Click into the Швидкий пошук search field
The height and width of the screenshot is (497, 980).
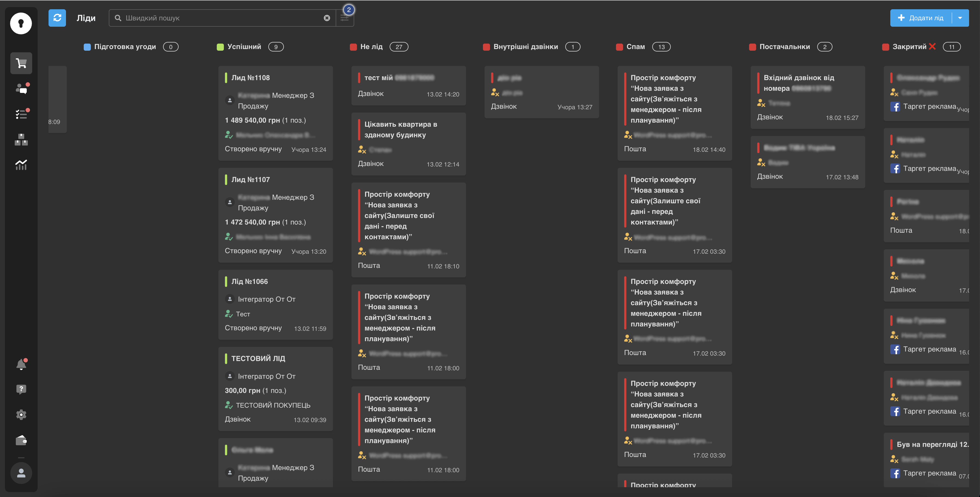pos(221,18)
